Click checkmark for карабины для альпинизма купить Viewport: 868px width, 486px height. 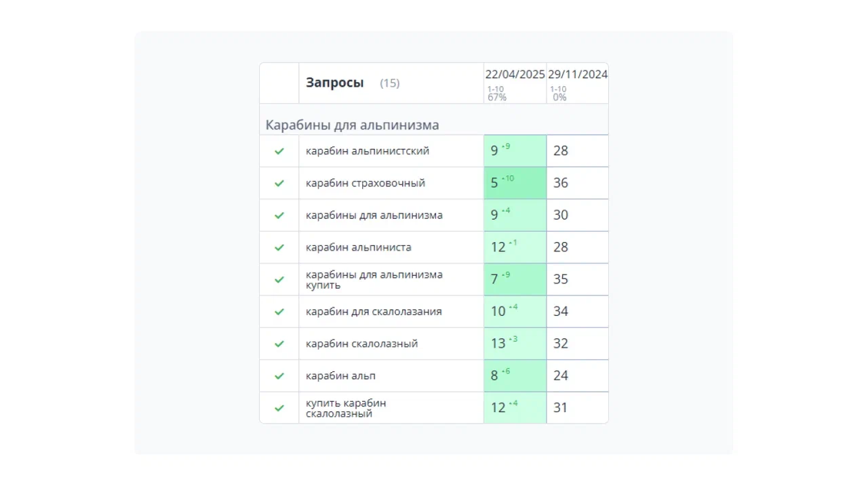pyautogui.click(x=279, y=279)
